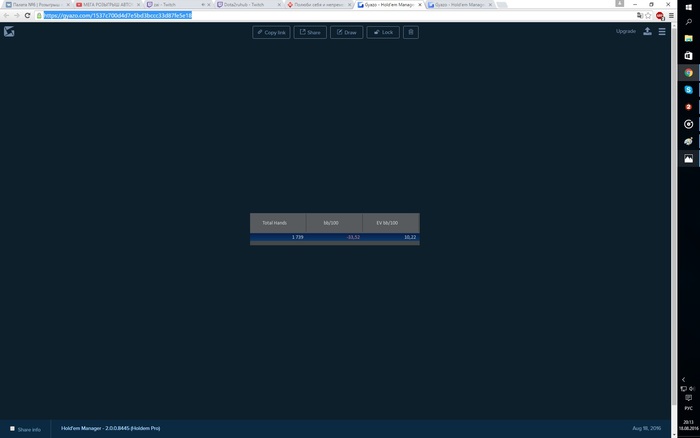
Task: Click the Chrome taskbar icon
Action: 688,73
